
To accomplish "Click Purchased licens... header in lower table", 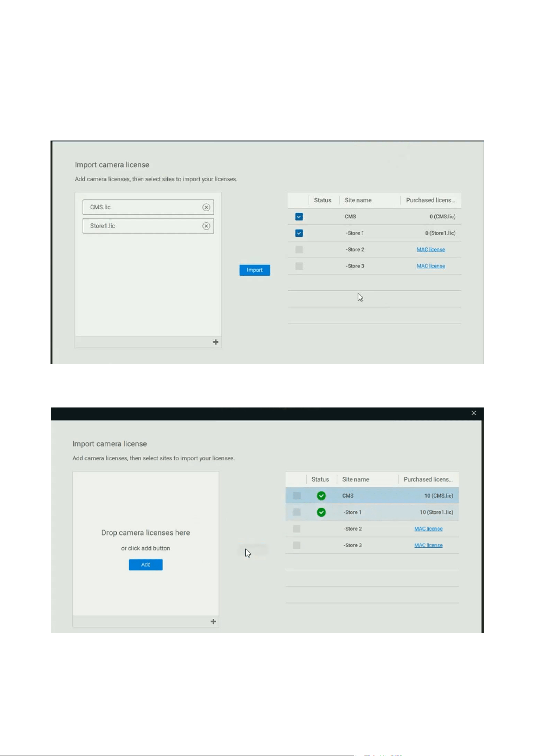I will click(x=428, y=479).
